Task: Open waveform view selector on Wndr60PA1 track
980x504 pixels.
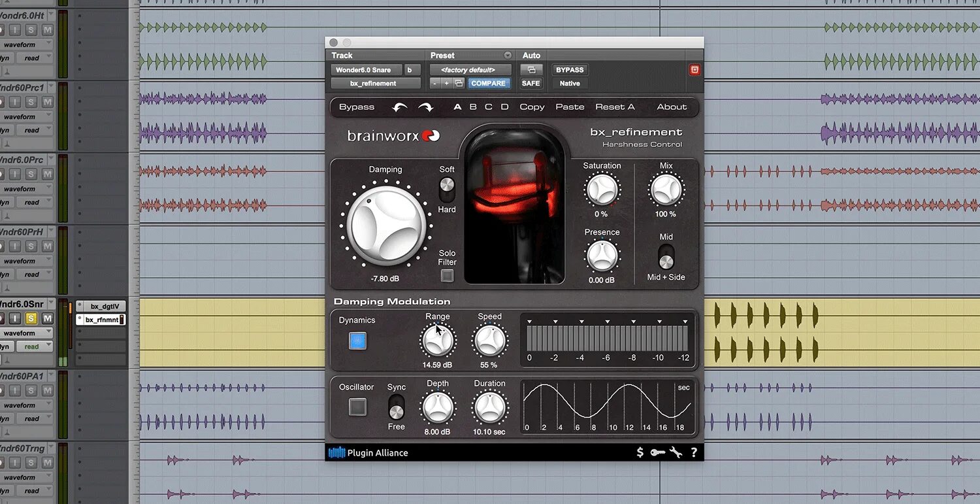Action: pos(25,405)
